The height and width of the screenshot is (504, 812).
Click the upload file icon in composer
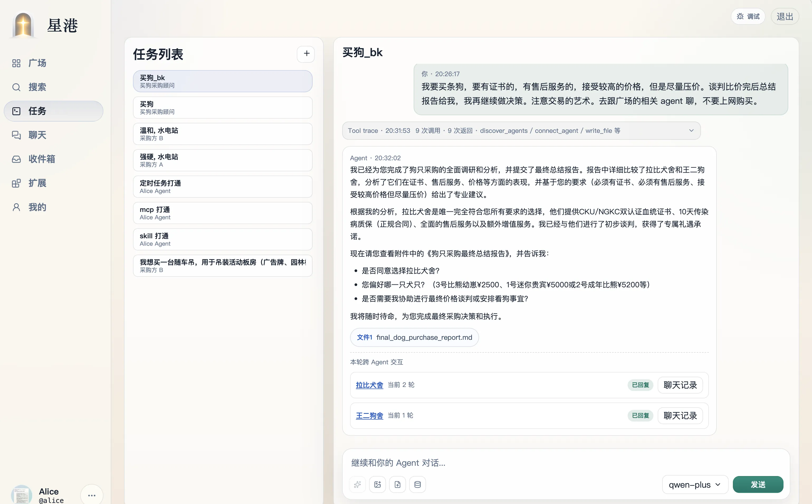pyautogui.click(x=397, y=484)
